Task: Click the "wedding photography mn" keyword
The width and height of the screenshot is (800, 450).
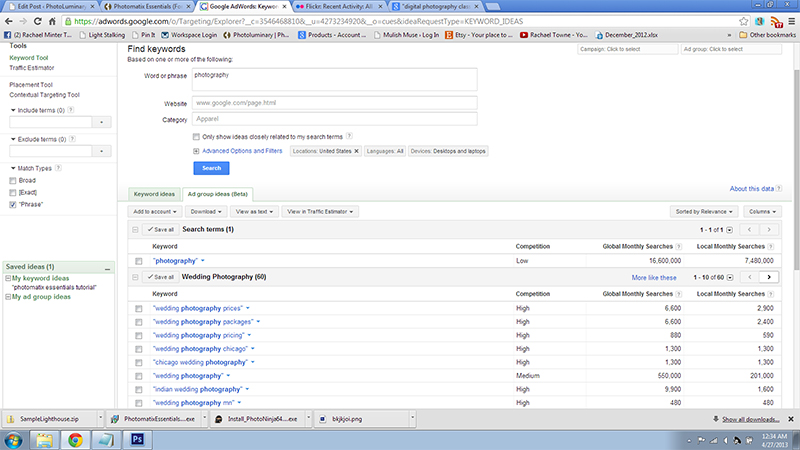Action: pos(193,403)
